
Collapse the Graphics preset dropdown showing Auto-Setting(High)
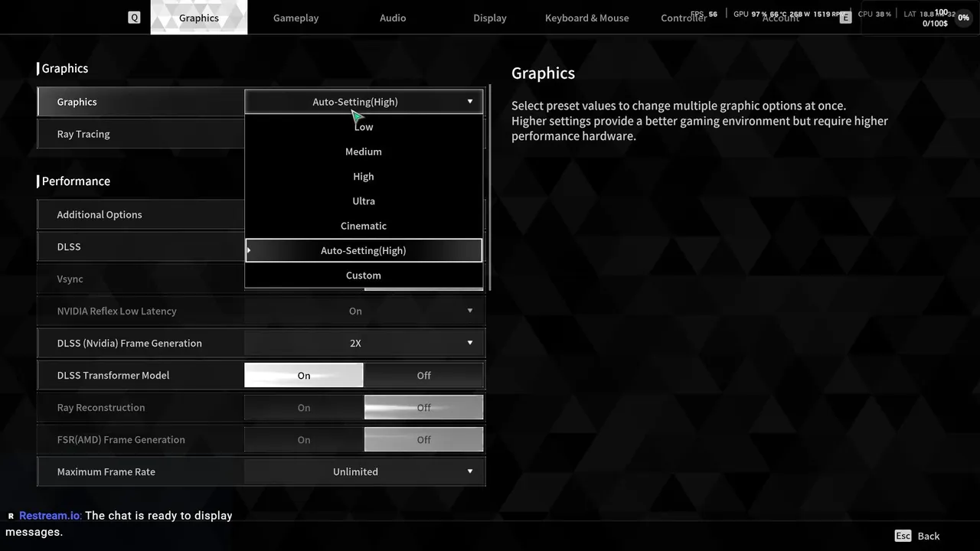[364, 102]
